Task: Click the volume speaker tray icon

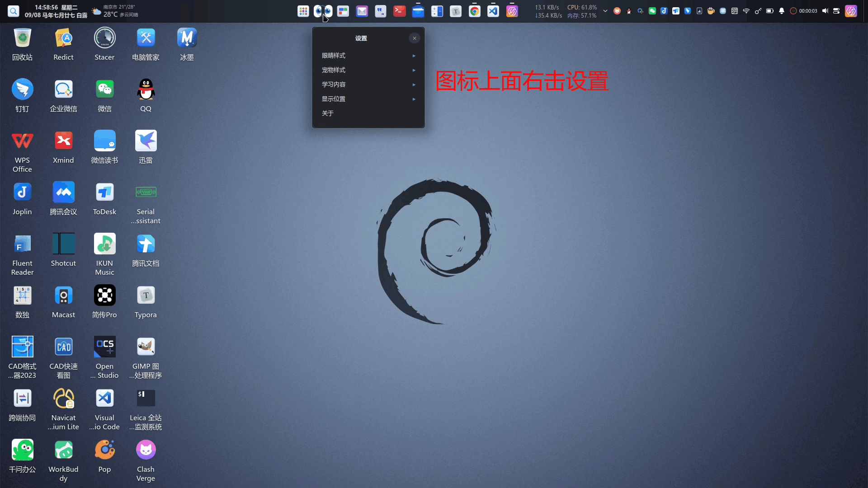Action: [x=825, y=11]
